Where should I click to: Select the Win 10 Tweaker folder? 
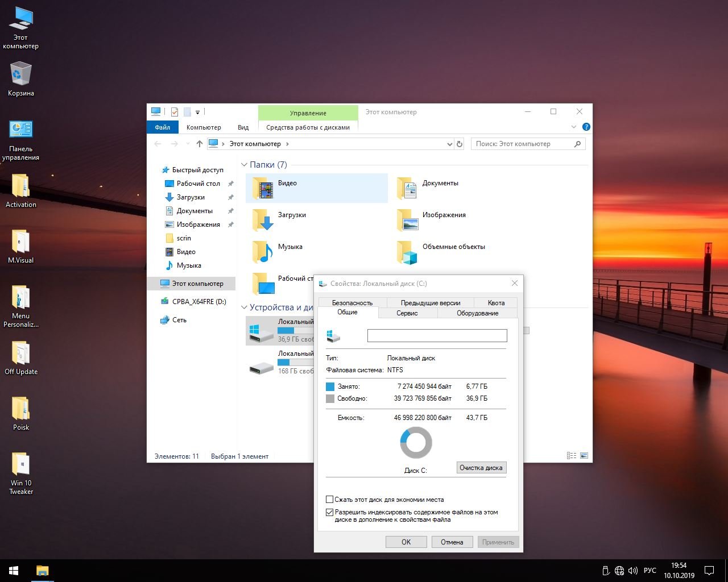point(20,473)
